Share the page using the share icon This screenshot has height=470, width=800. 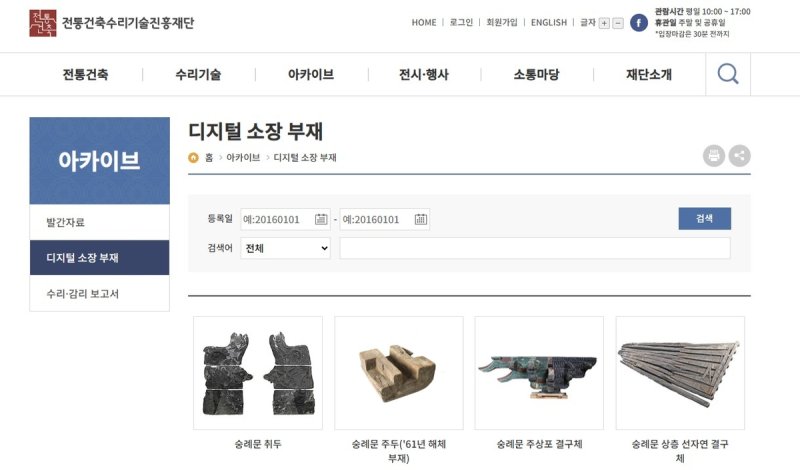coord(739,156)
